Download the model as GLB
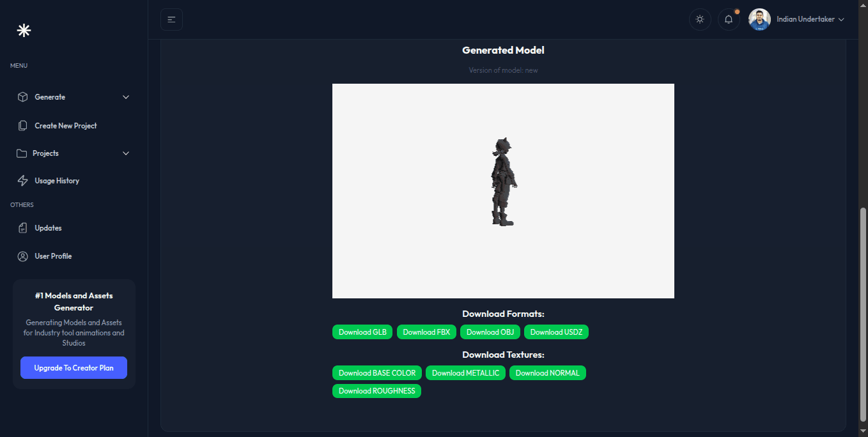This screenshot has width=868, height=437. point(362,332)
